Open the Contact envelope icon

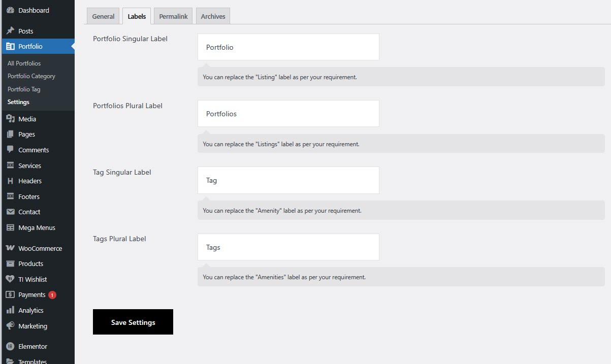click(x=10, y=212)
